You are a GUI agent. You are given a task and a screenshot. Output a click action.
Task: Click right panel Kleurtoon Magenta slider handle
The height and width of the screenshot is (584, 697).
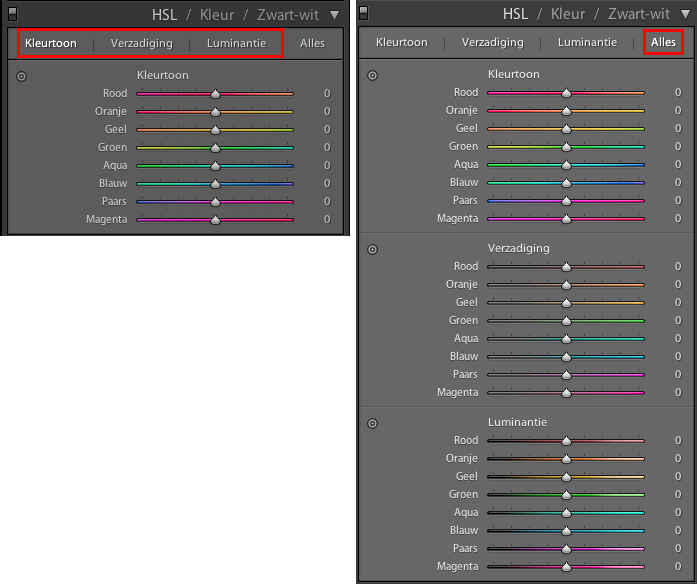[x=566, y=219]
